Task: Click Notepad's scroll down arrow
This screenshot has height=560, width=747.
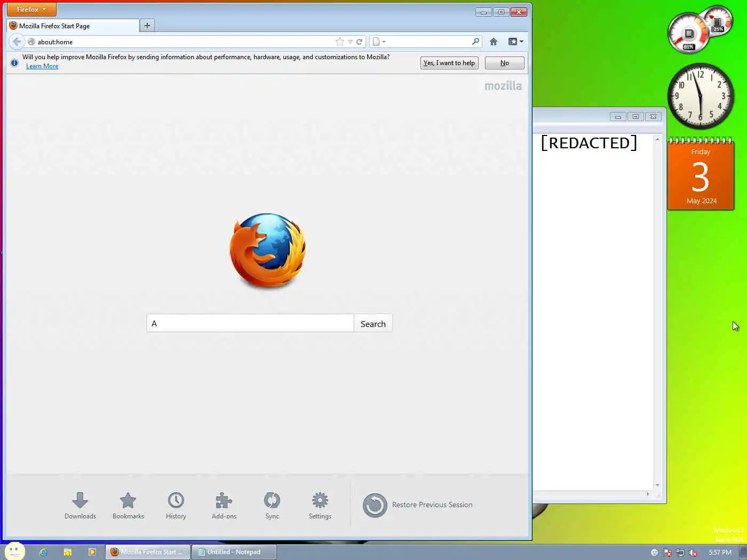Action: [657, 485]
